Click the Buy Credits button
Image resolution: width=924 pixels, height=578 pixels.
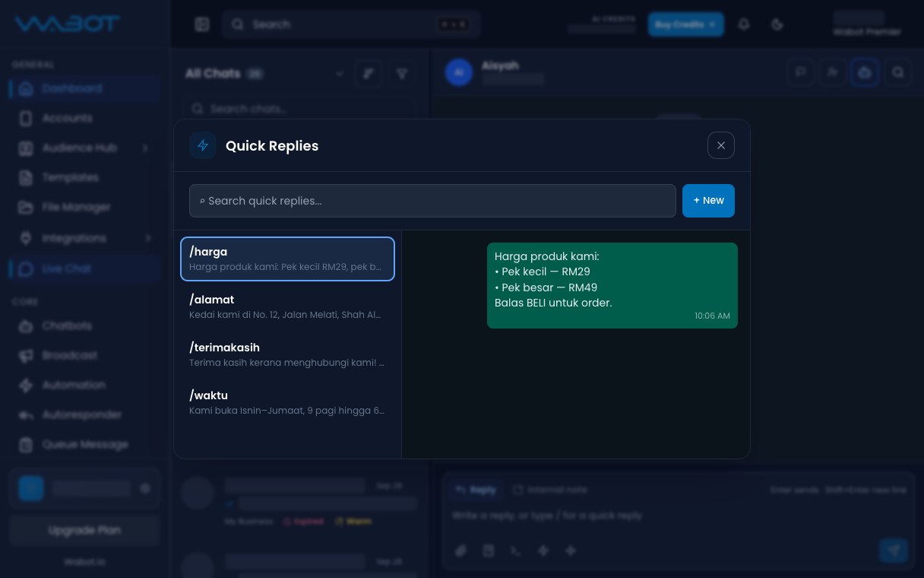point(685,24)
